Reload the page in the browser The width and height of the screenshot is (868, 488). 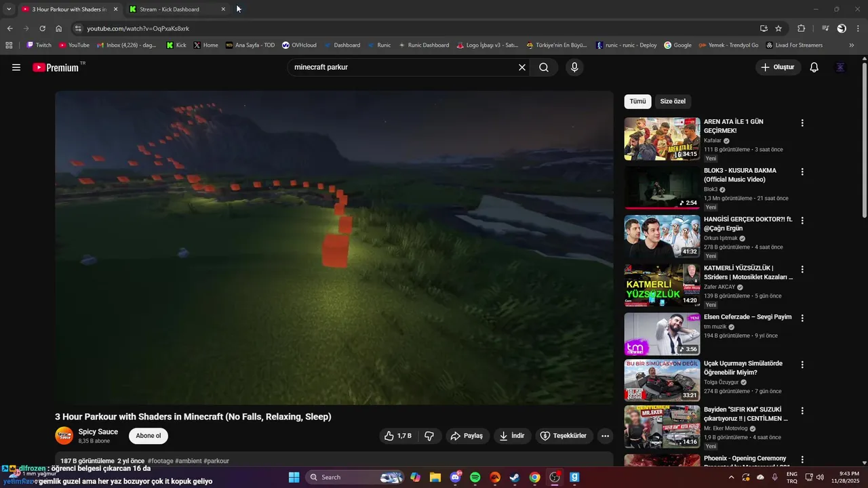pos(42,28)
